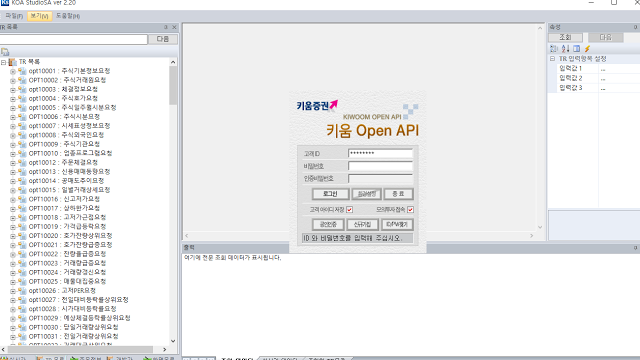Toggle the 고객 아이디 저장 checkbox
Screen dimensions: 640x360
(x=349, y=209)
